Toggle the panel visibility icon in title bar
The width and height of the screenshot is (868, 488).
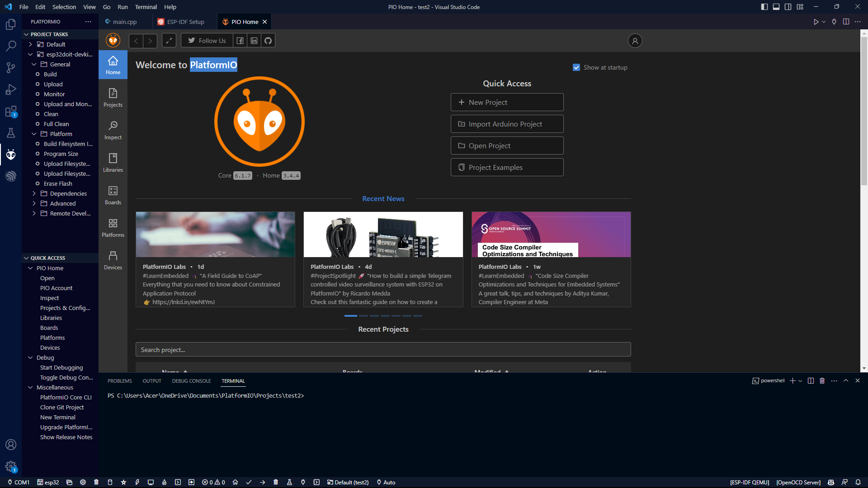coord(776,7)
